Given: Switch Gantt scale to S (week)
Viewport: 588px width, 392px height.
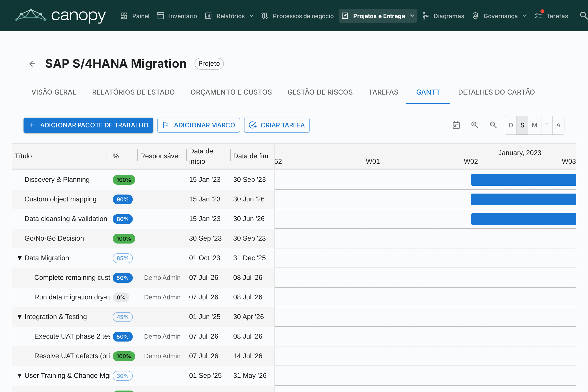Looking at the screenshot, I should pos(522,125).
